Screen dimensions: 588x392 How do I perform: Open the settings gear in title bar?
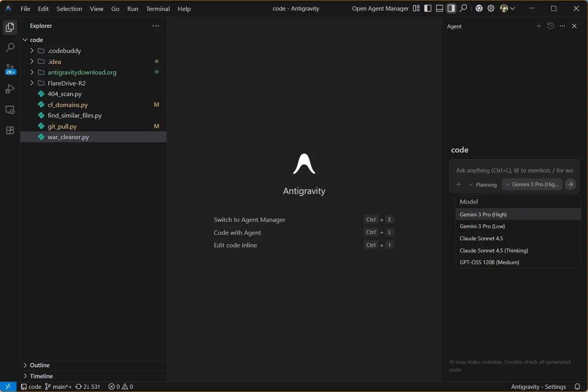pyautogui.click(x=491, y=8)
